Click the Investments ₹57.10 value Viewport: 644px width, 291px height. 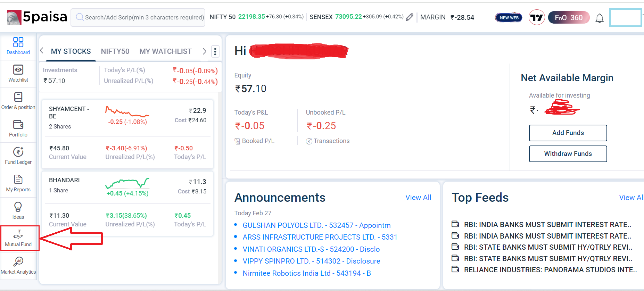pyautogui.click(x=54, y=81)
